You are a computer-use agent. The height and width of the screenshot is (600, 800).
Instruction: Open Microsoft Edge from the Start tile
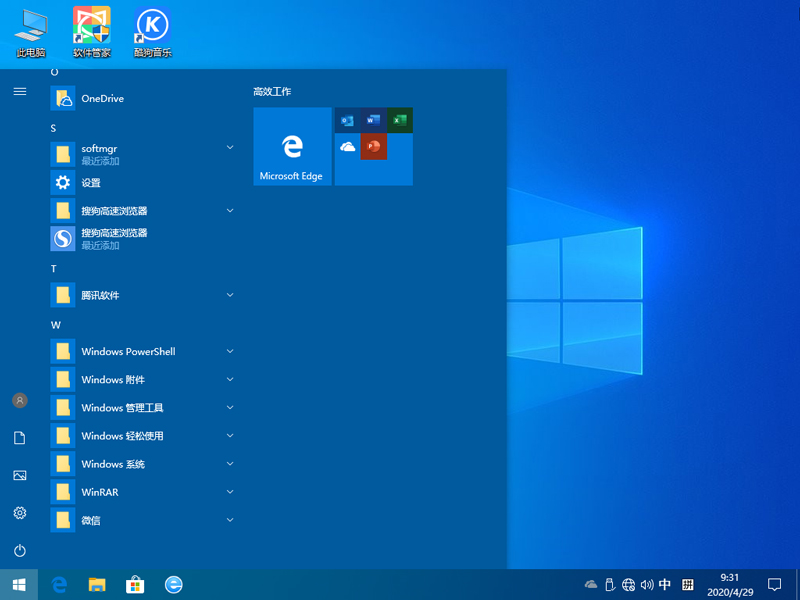click(292, 146)
